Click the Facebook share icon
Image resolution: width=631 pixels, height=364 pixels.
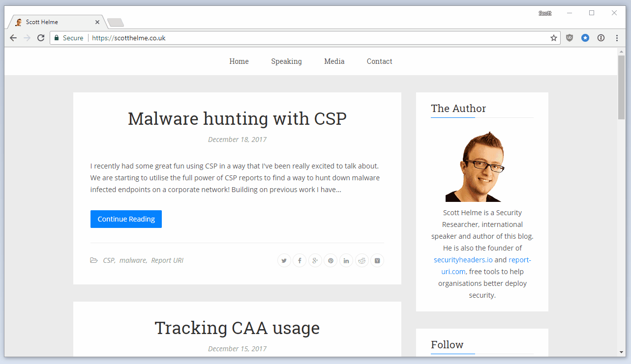300,261
